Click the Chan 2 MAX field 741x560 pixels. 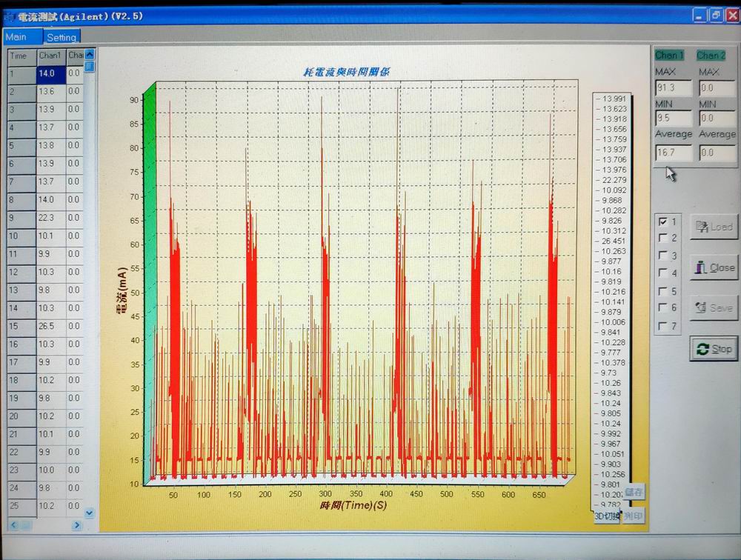click(717, 88)
